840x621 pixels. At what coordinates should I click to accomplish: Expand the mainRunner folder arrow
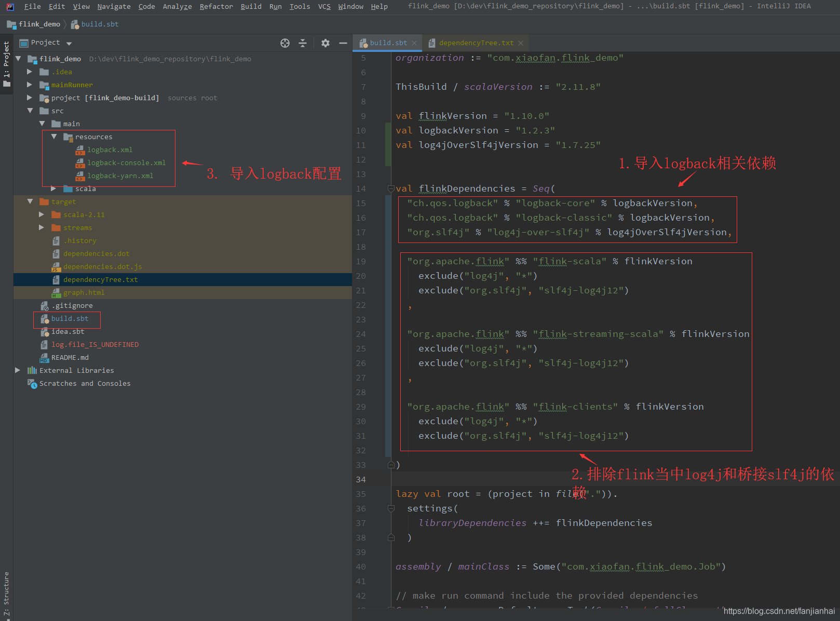(x=30, y=85)
